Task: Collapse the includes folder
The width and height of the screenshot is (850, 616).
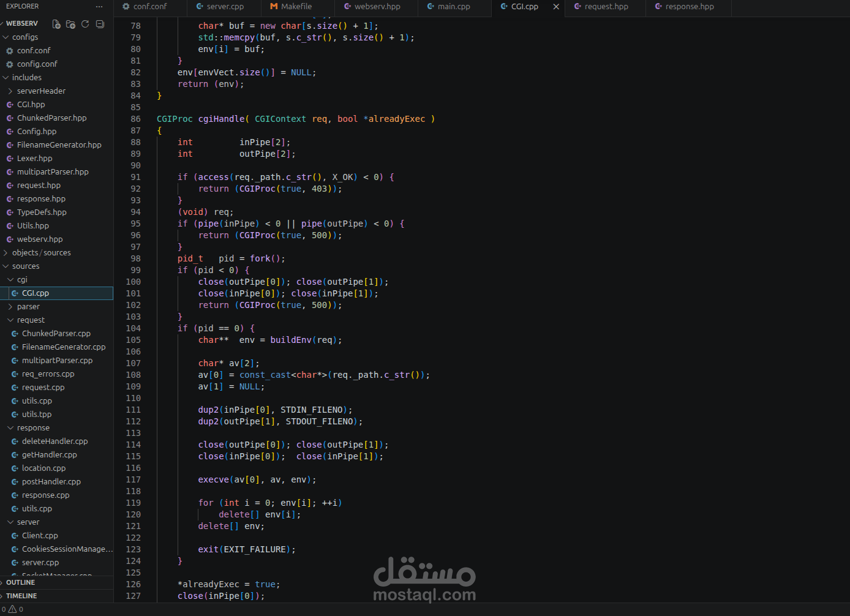Action: point(26,78)
